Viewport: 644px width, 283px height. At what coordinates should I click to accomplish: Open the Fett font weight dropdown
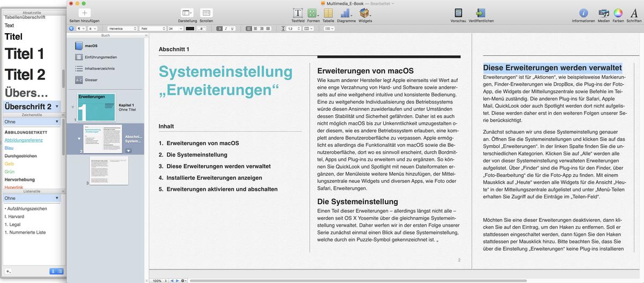(x=152, y=28)
